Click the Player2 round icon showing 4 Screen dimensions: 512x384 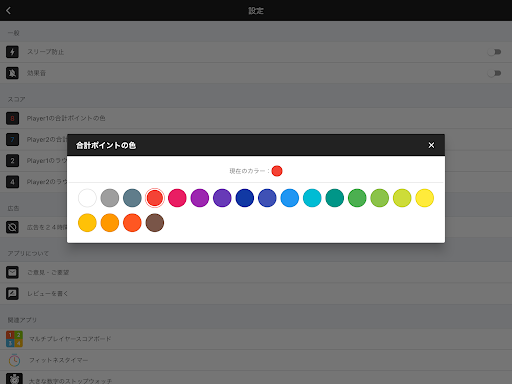coord(12,182)
